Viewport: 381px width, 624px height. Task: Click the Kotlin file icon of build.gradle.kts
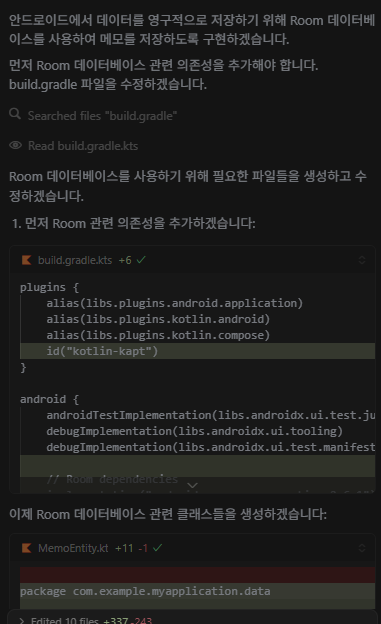pyautogui.click(x=27, y=260)
